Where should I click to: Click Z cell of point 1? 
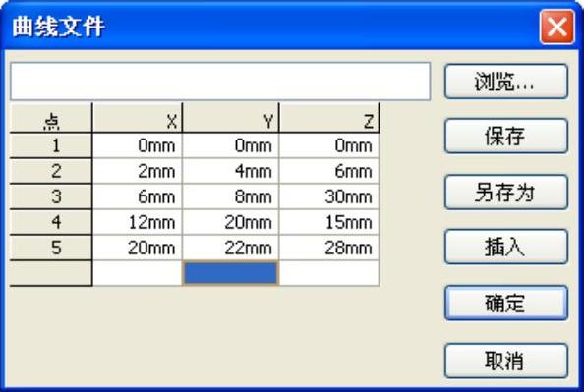click(329, 145)
